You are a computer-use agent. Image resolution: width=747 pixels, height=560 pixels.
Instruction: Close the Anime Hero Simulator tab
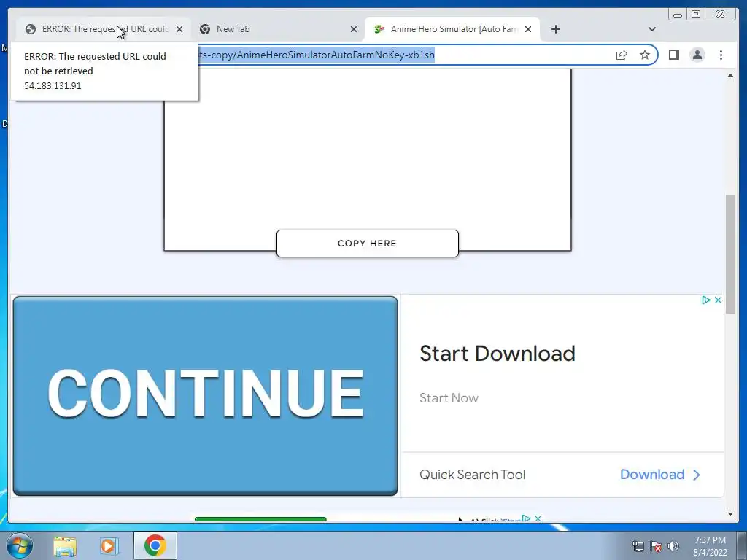(528, 29)
